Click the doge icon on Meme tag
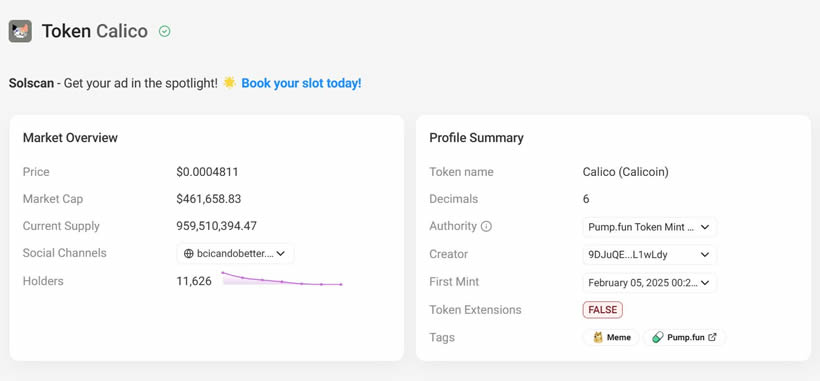This screenshot has height=381, width=820. click(x=598, y=338)
